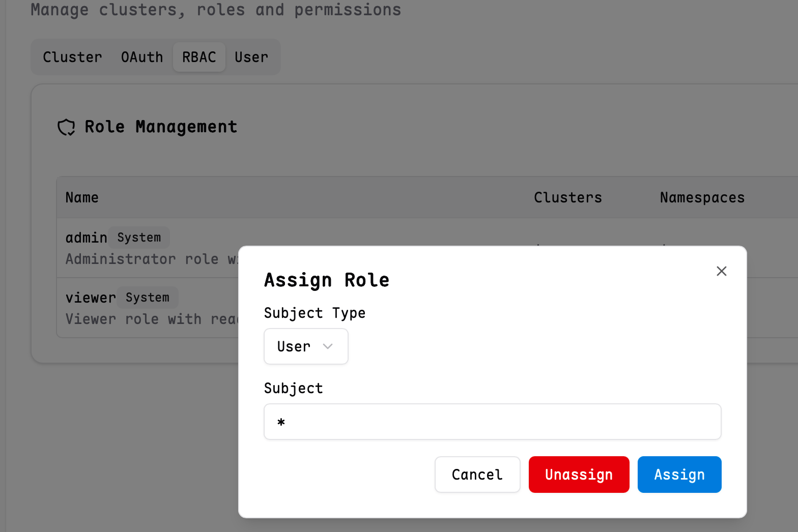
Task: Select the admin role name
Action: click(x=86, y=238)
